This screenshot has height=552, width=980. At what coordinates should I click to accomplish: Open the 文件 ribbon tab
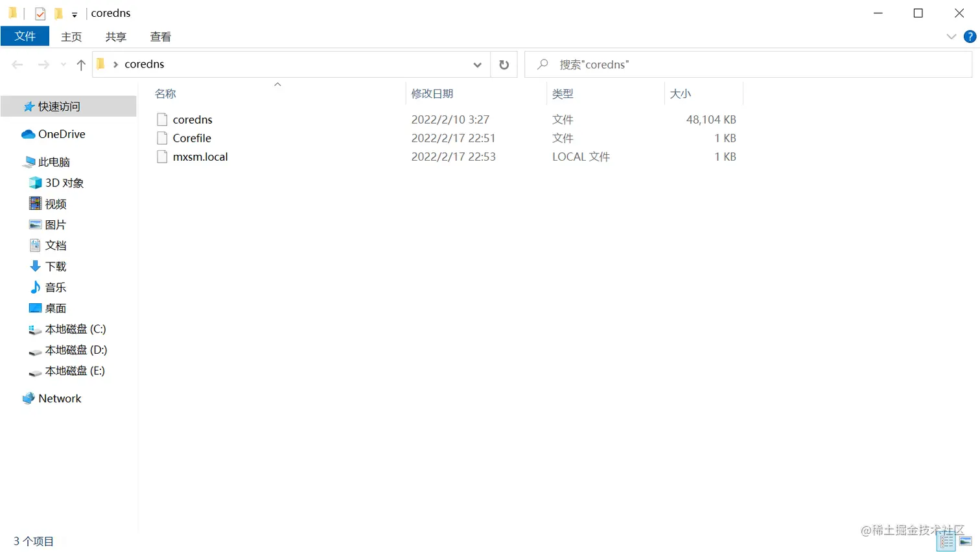coord(25,36)
